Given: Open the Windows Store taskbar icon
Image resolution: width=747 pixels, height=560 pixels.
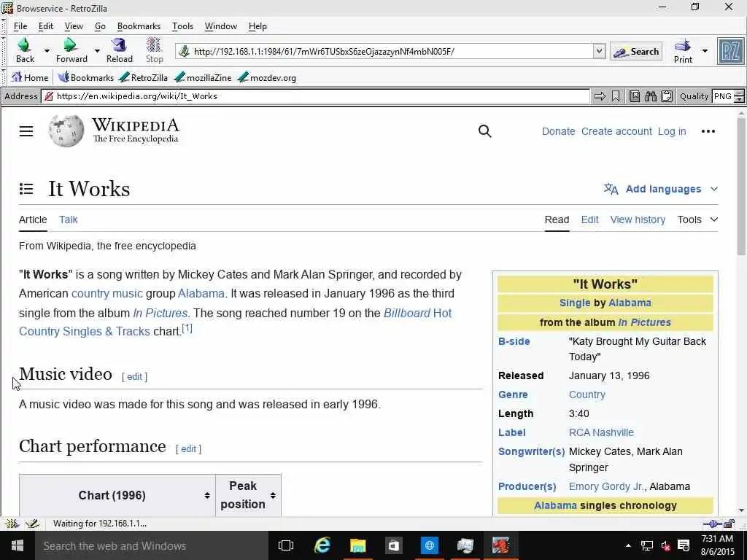Looking at the screenshot, I should pyautogui.click(x=393, y=545).
